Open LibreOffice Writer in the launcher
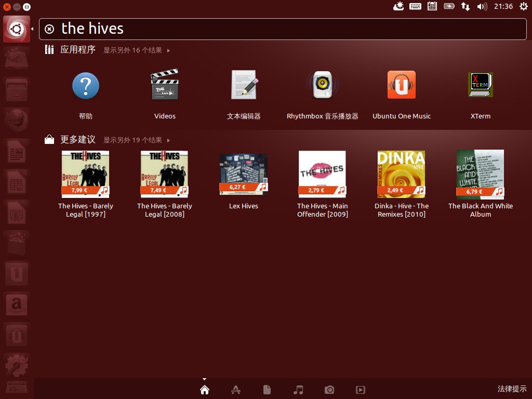The height and width of the screenshot is (399, 532). (x=17, y=151)
